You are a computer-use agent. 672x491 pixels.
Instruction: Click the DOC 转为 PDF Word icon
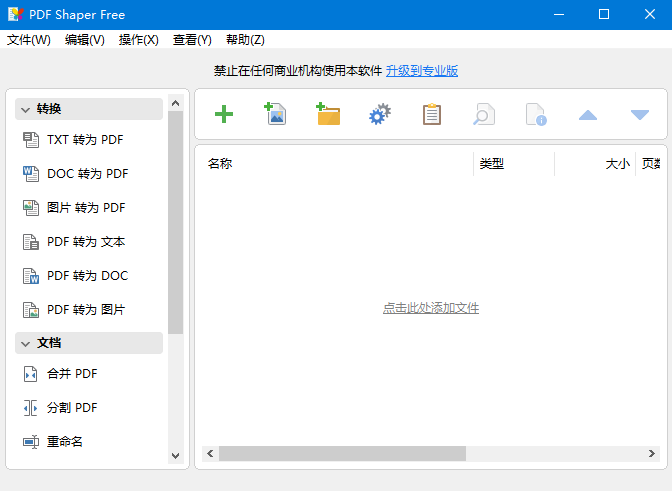click(31, 174)
